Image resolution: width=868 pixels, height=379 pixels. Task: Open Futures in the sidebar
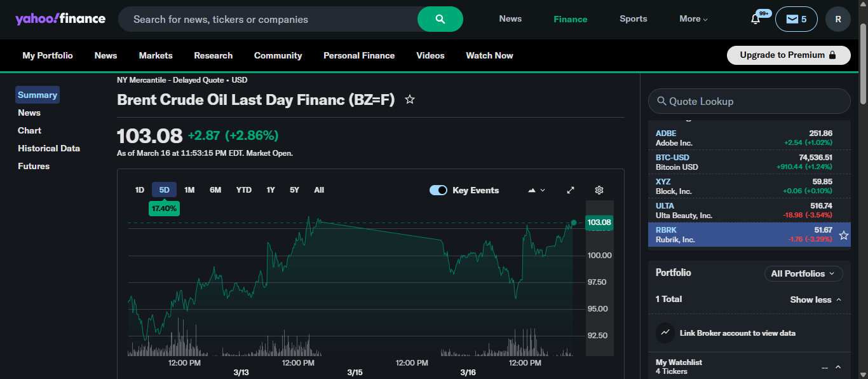(x=34, y=166)
